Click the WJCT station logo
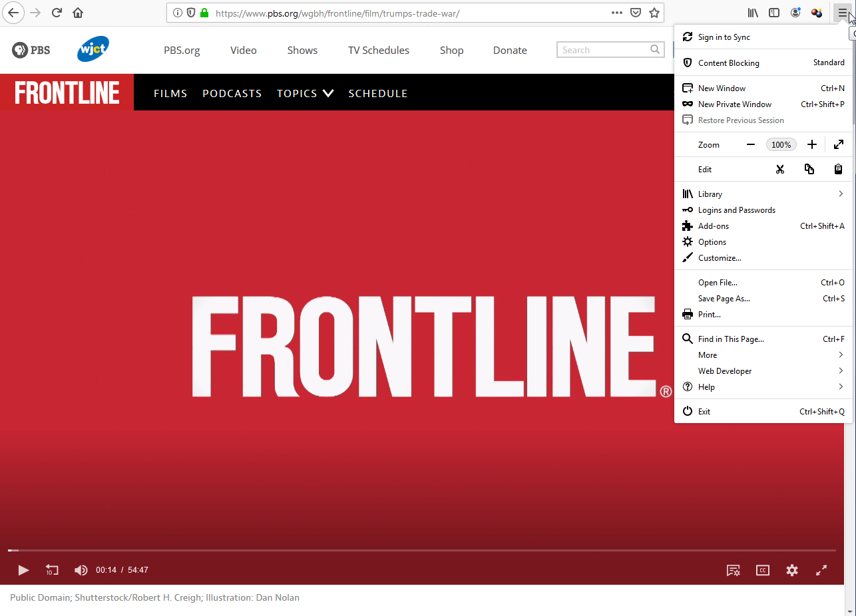856x616 pixels. tap(93, 49)
